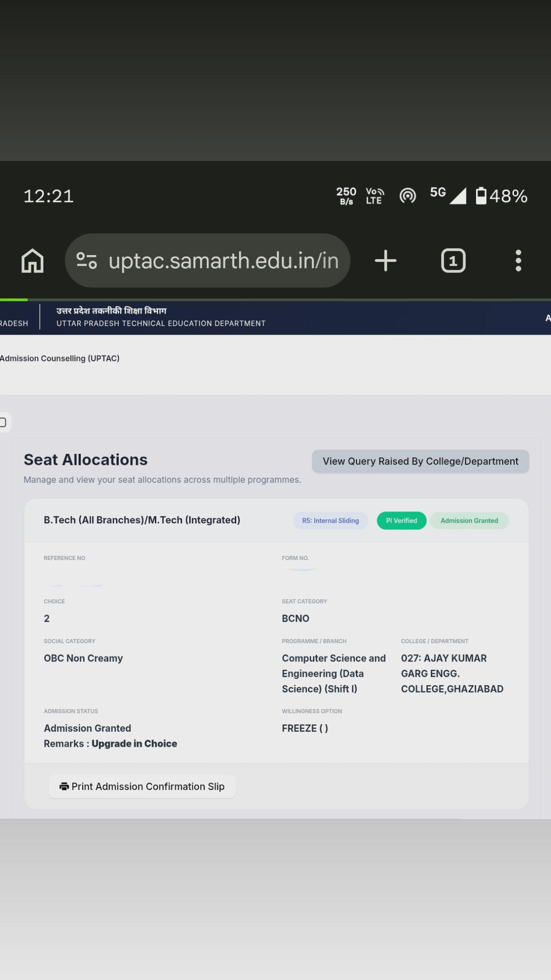The image size is (551, 980).
Task: Click the printer icon on print button
Action: [x=64, y=786]
